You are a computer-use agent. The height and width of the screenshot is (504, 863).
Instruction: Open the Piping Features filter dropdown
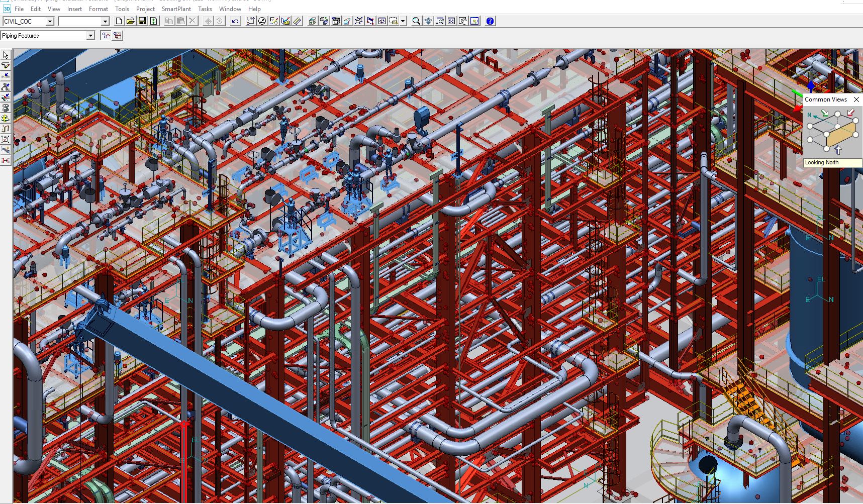[90, 36]
